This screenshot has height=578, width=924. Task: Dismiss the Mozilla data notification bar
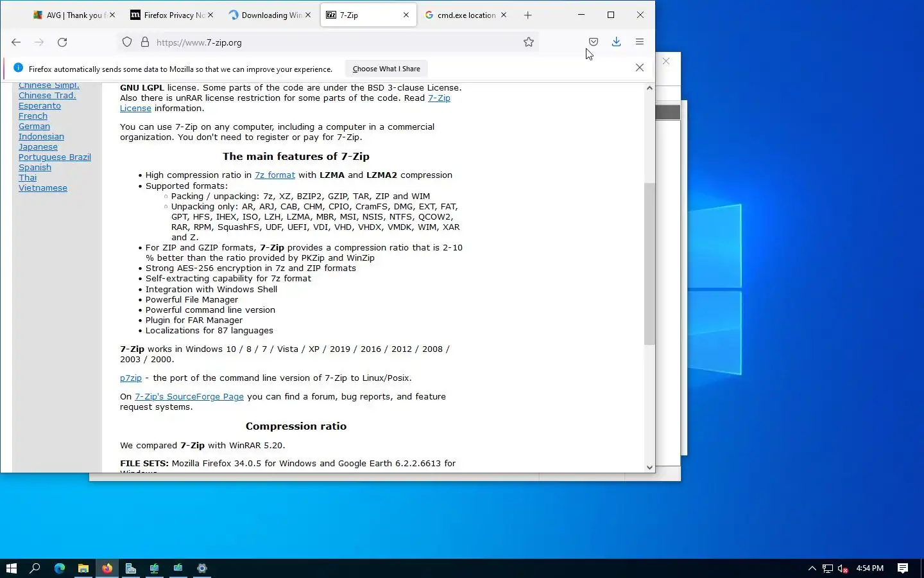pyautogui.click(x=640, y=67)
